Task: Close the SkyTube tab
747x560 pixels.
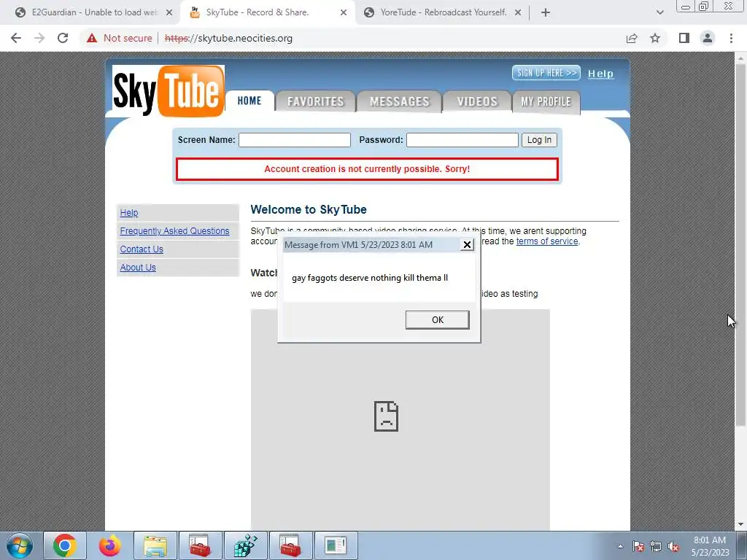Action: [344, 13]
